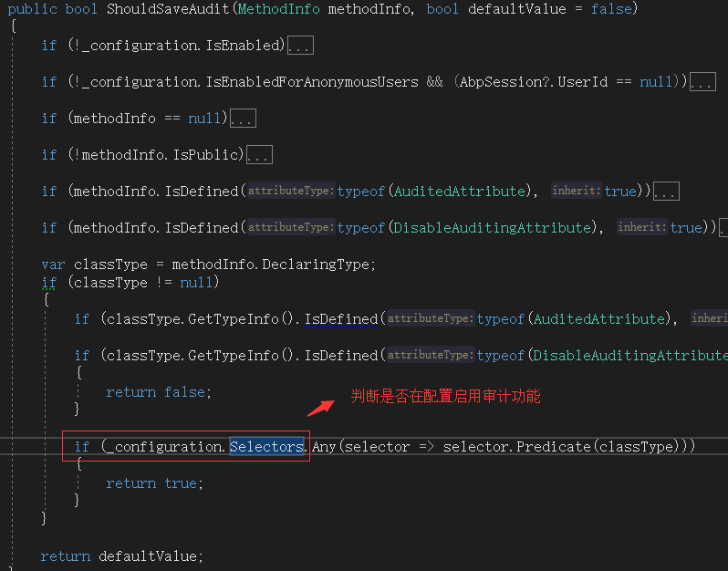The image size is (728, 571).
Task: Click 'return false;' statement
Action: (159, 392)
